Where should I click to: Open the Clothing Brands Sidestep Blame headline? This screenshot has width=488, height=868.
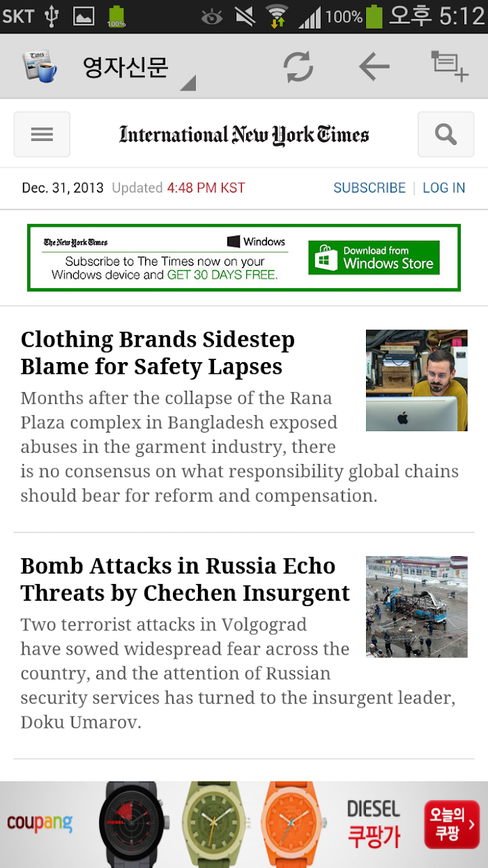click(158, 353)
